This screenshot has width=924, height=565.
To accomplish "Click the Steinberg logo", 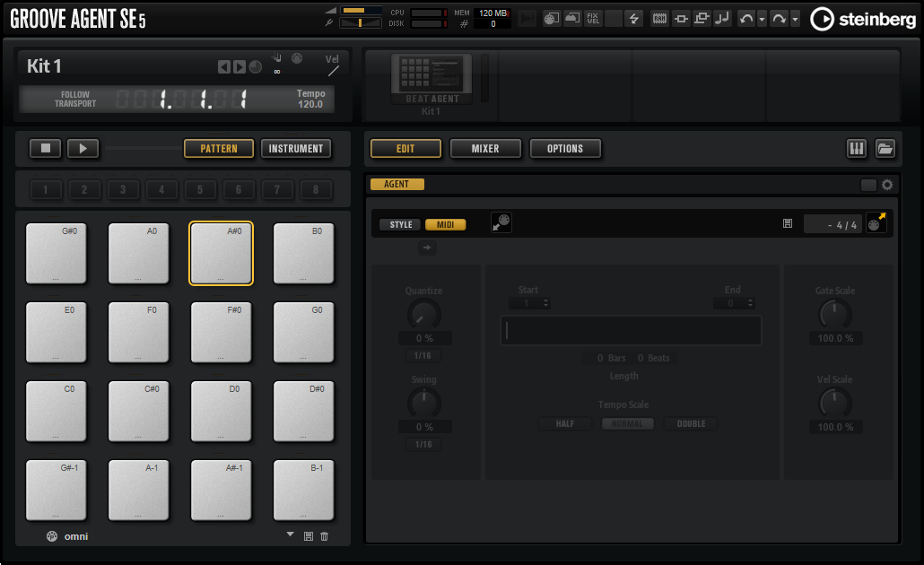I will (863, 20).
